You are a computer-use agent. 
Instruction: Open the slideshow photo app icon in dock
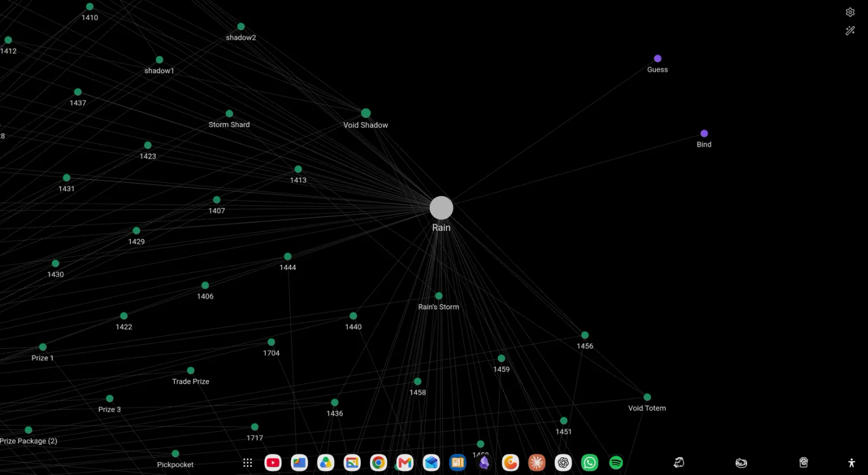click(x=352, y=463)
